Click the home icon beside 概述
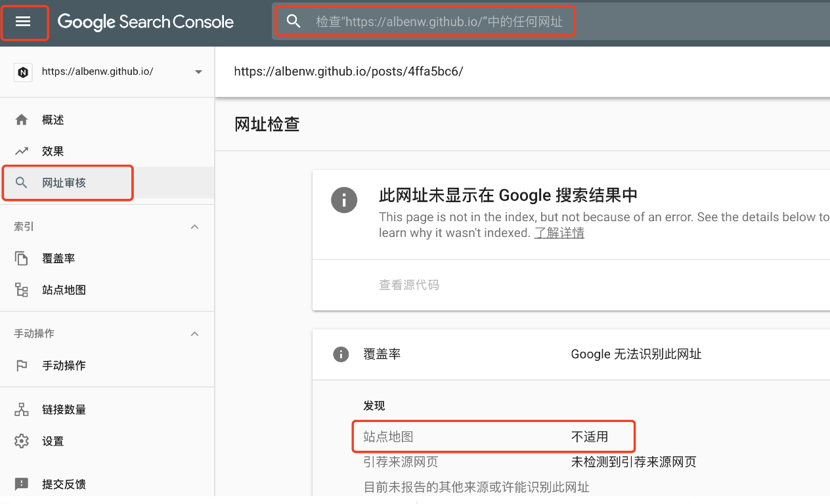 coord(22,120)
